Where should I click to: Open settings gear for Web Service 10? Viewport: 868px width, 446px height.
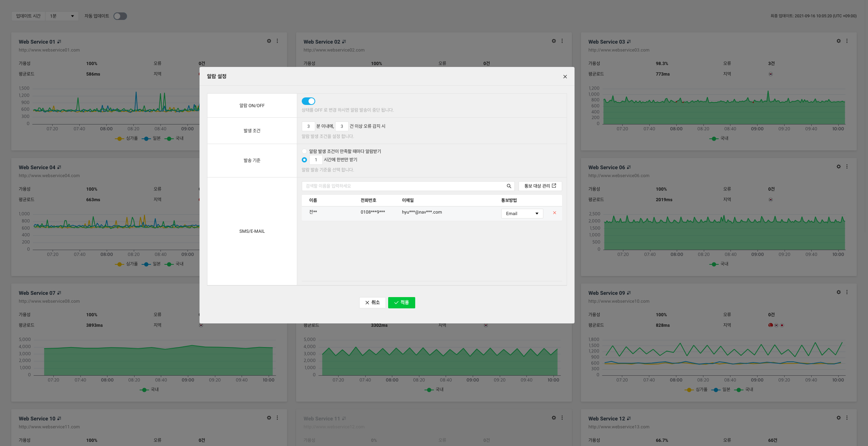tap(269, 418)
